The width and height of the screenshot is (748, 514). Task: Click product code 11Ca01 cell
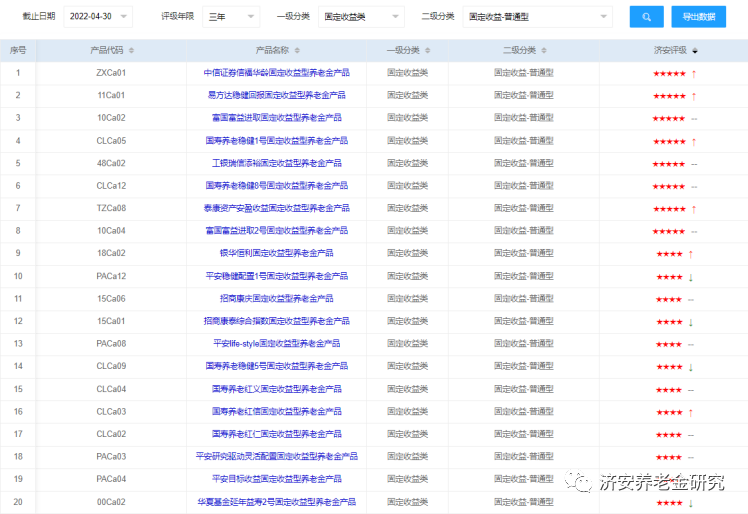click(x=111, y=95)
